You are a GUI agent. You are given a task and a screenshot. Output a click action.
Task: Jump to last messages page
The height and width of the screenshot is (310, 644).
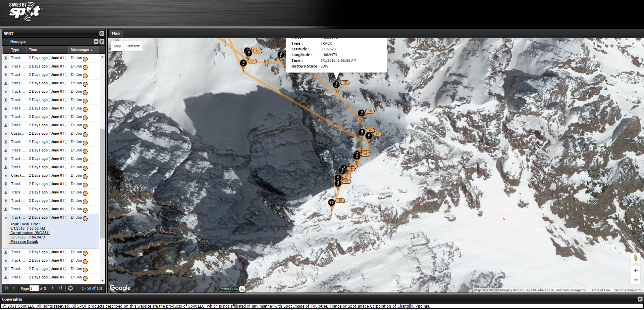tap(60, 288)
